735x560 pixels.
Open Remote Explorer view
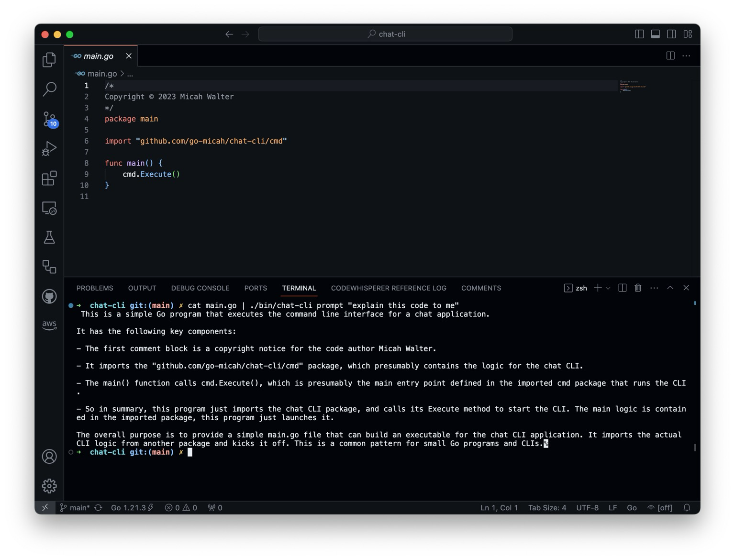pos(49,208)
